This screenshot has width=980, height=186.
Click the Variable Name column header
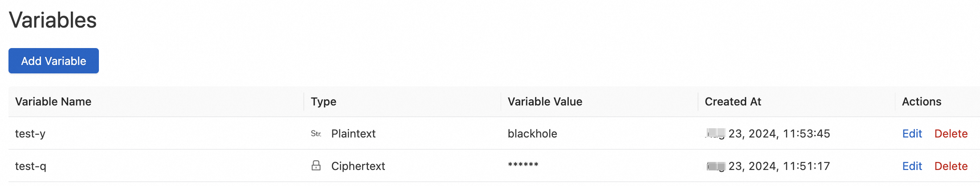53,101
